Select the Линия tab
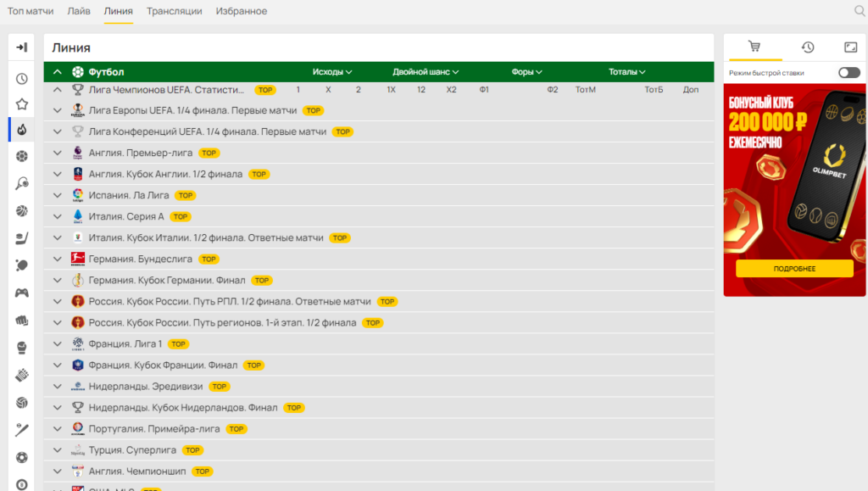This screenshot has width=868, height=491. (119, 11)
